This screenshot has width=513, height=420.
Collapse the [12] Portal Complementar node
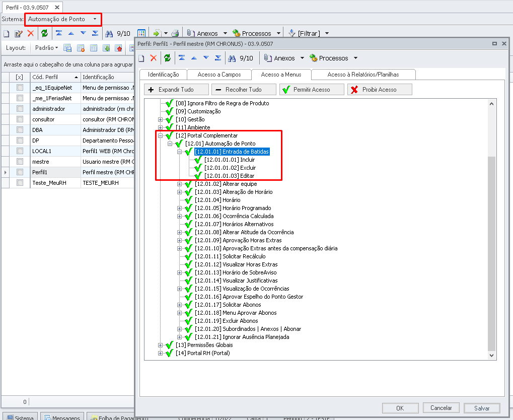[160, 135]
